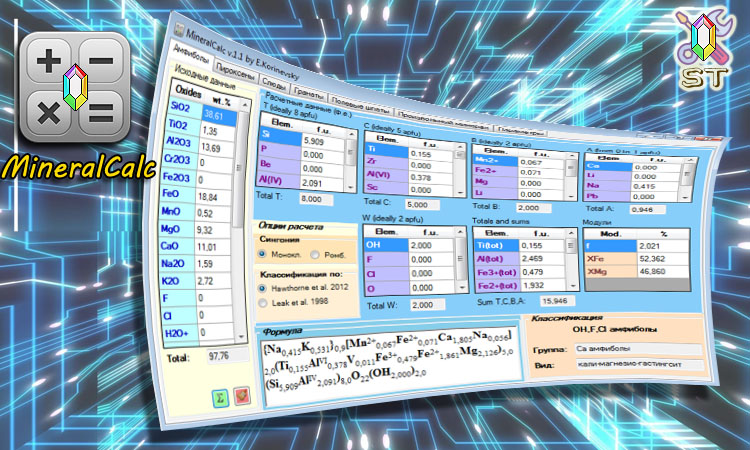Click the green Sigma calculate icon
Screen dimensions: 750x450
221,398
